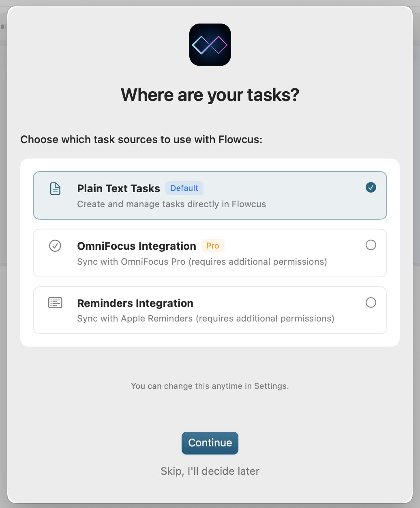This screenshot has width=420, height=508.
Task: Click the checkmark-circle icon beside OmniFocus Integration
Action: point(55,246)
